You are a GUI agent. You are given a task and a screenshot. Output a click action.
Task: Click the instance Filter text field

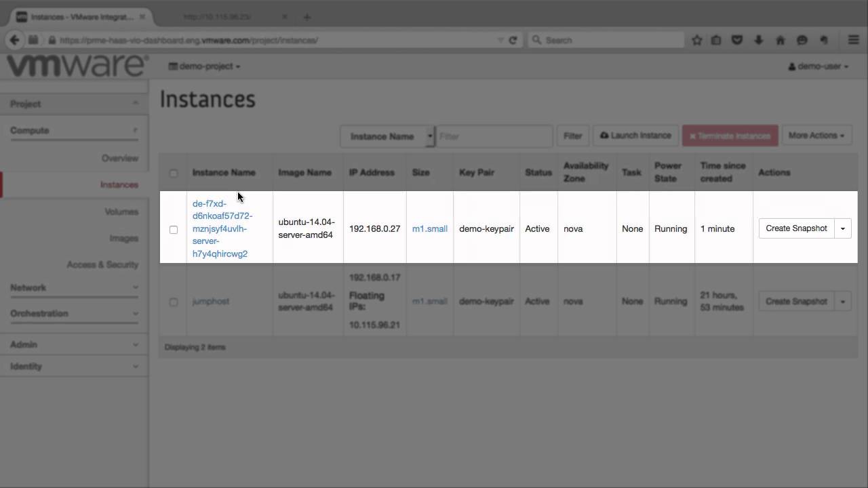pos(494,136)
